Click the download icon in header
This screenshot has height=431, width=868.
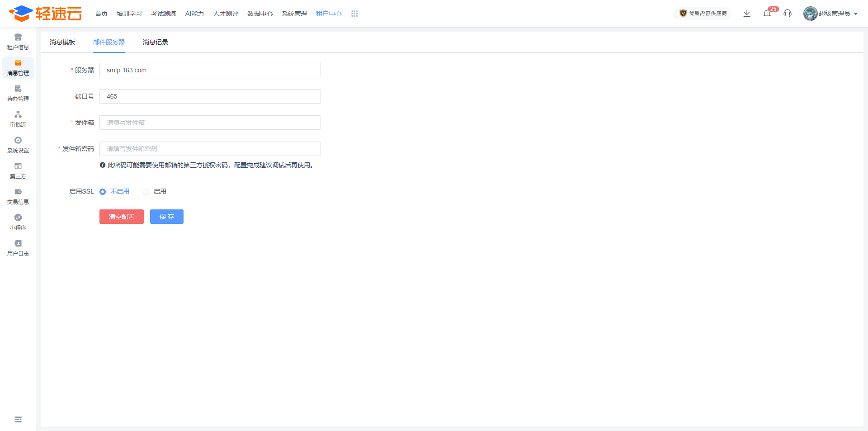(747, 14)
